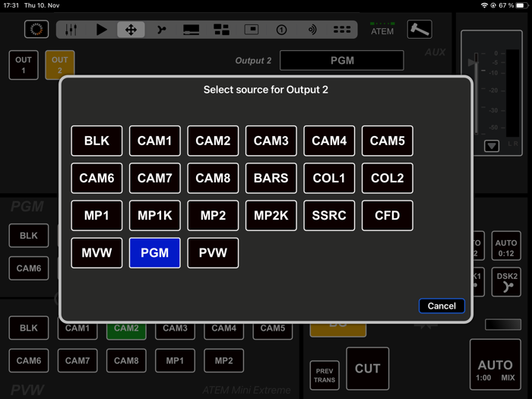Check the battery icon in status bar
Viewport: 532px width, 399px height.
tap(522, 5)
